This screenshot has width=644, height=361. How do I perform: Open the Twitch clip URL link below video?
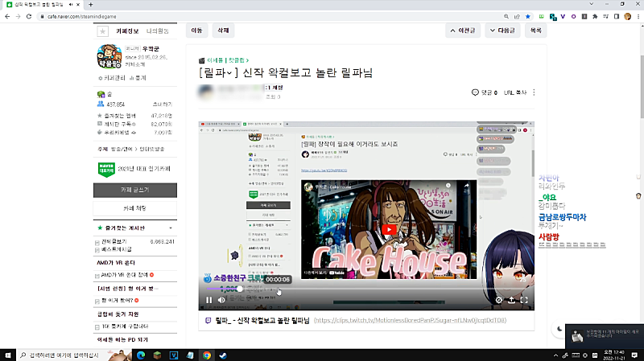point(410,320)
